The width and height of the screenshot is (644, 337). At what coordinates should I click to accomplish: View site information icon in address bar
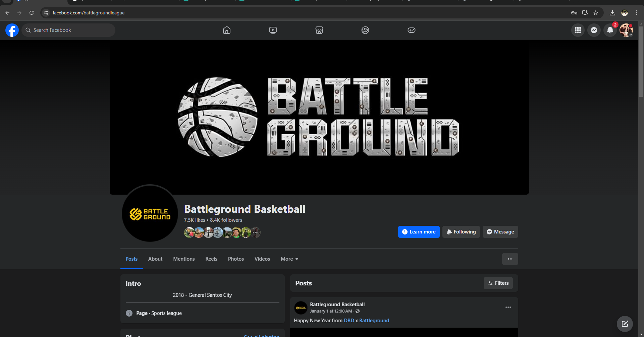click(x=46, y=13)
